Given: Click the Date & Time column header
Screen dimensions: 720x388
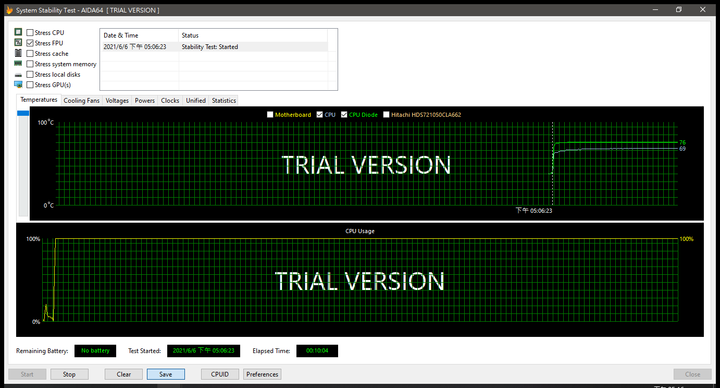Looking at the screenshot, I should pos(140,35).
